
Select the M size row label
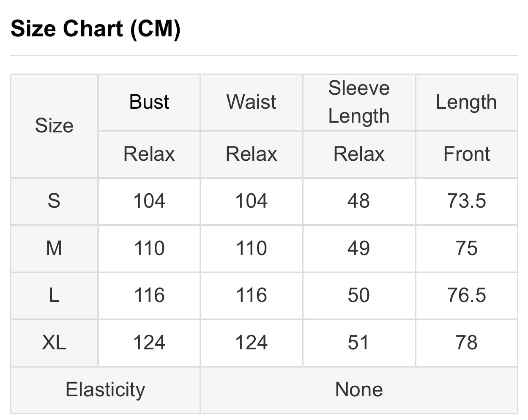54,248
